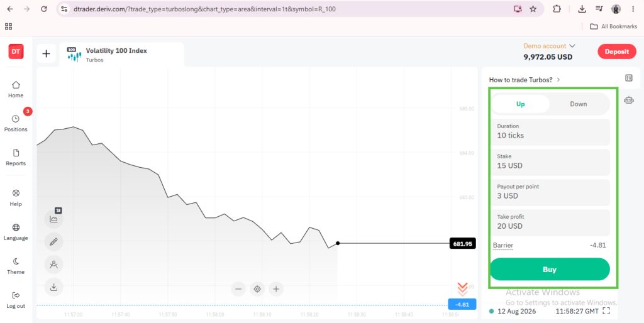Click Log out in the sidebar
Viewport: 644px width, 323px height.
tap(16, 300)
